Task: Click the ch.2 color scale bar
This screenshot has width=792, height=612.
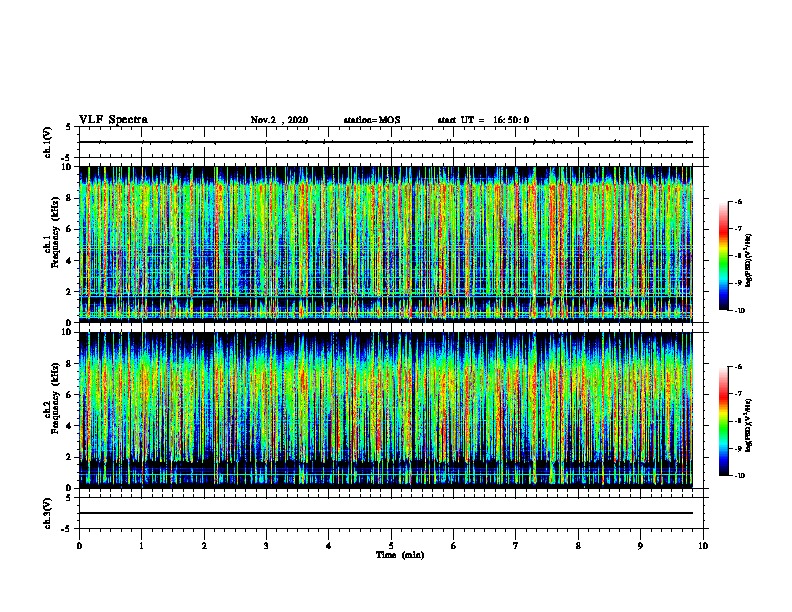Action: pos(723,421)
